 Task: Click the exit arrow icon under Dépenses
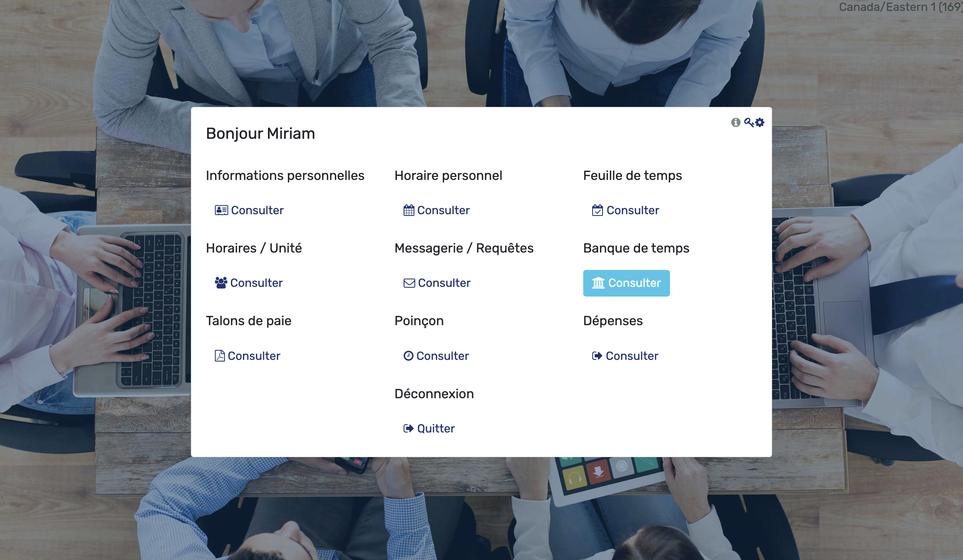click(x=597, y=356)
